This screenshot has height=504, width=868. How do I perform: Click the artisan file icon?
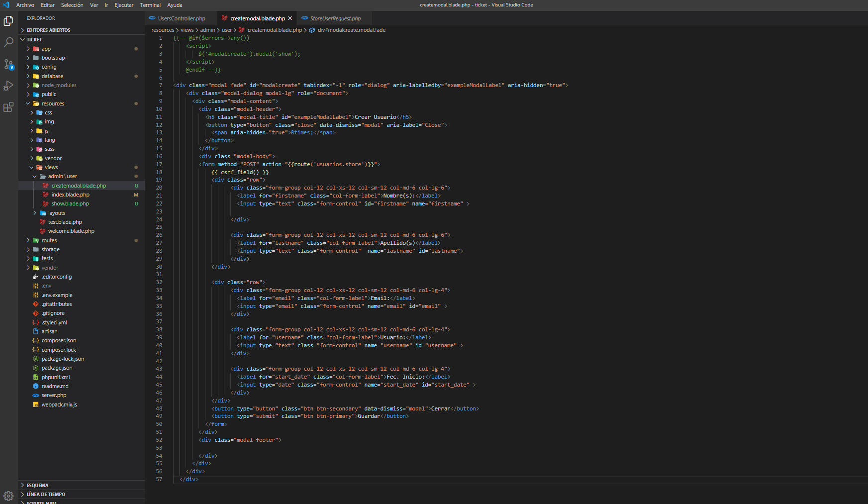point(36,331)
